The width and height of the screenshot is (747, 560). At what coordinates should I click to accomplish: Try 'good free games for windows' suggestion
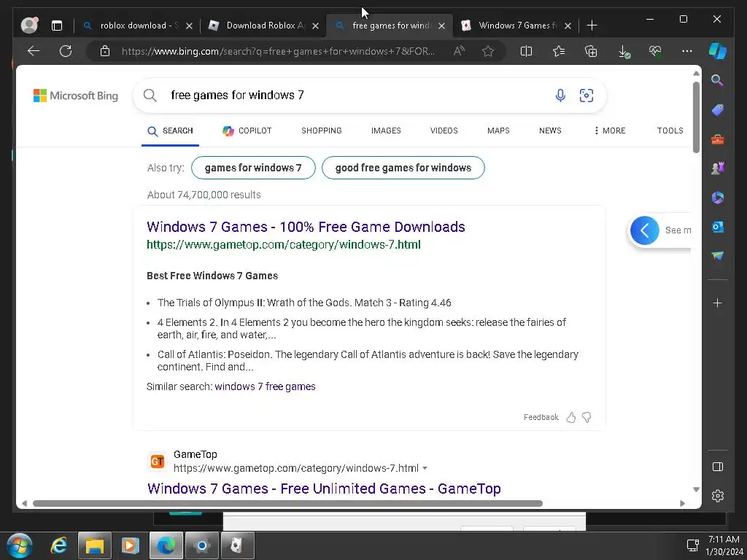403,168
